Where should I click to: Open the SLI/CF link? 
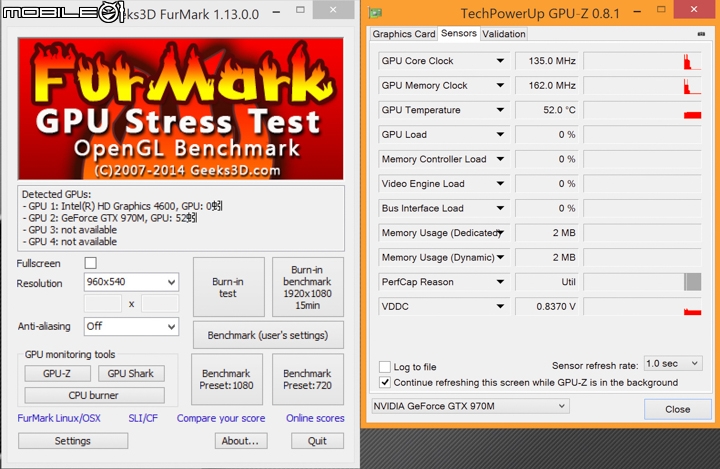click(x=143, y=418)
